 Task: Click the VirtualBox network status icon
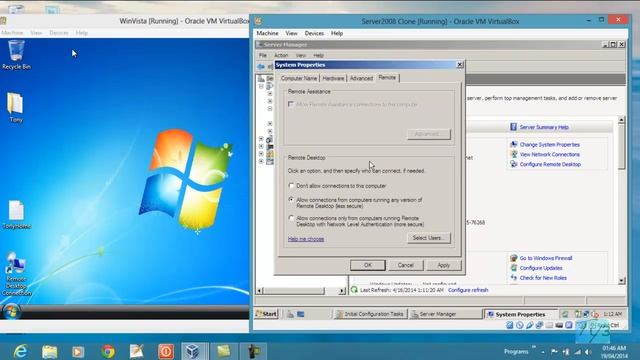[539, 325]
